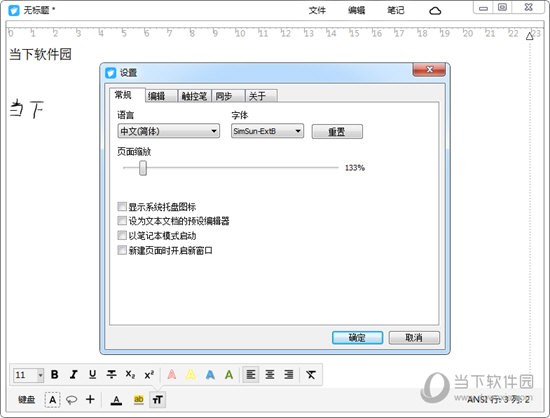Toggle italic formatting
This screenshot has width=550, height=418.
click(73, 375)
